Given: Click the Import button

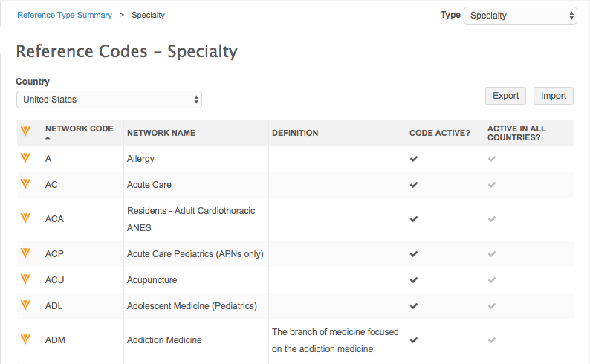Looking at the screenshot, I should (553, 96).
